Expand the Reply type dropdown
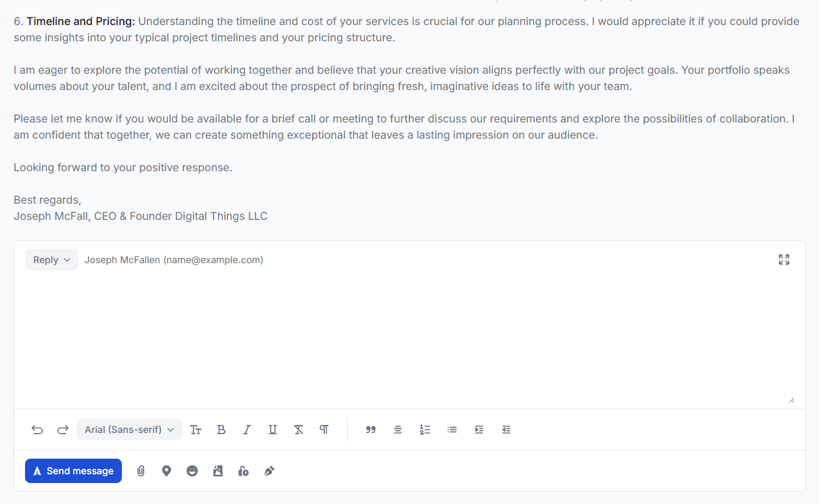The image size is (819, 504). click(51, 260)
